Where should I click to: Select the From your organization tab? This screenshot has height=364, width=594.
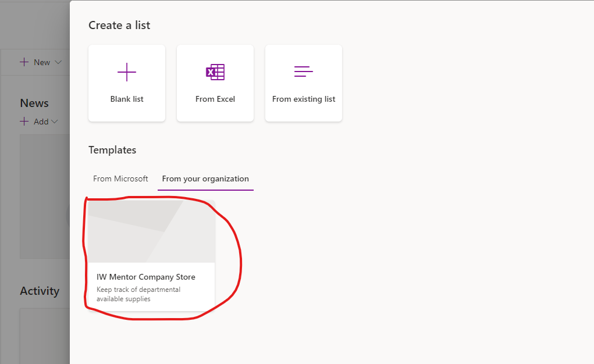(205, 179)
